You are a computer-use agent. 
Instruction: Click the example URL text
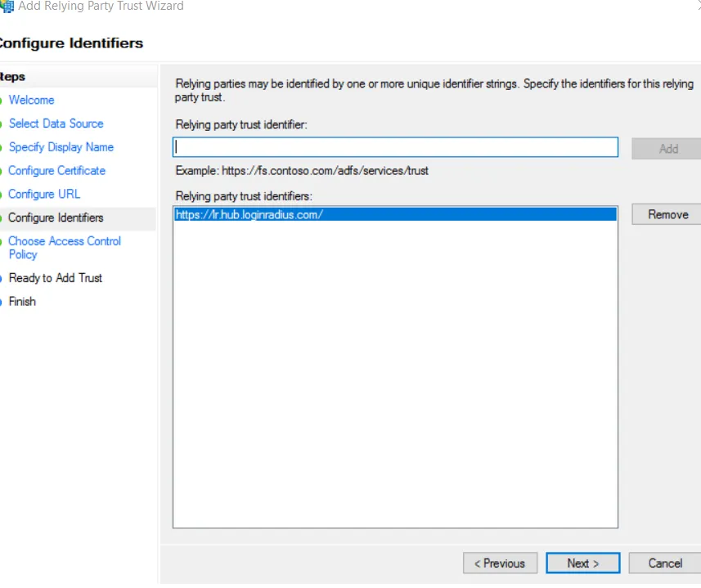[x=325, y=171]
